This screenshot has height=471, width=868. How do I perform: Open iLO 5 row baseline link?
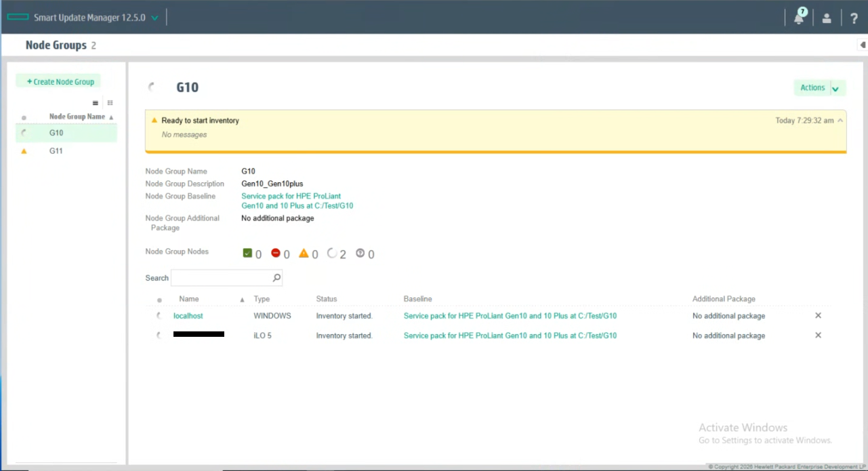pos(510,335)
